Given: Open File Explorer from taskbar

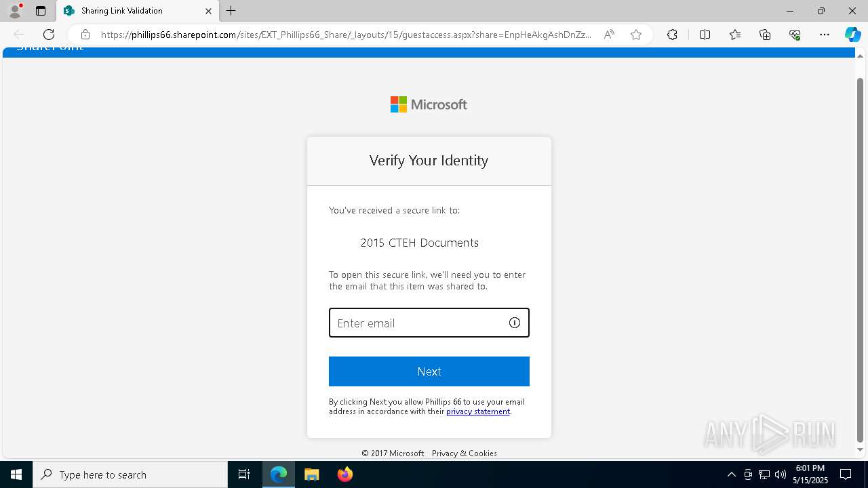Looking at the screenshot, I should [312, 474].
